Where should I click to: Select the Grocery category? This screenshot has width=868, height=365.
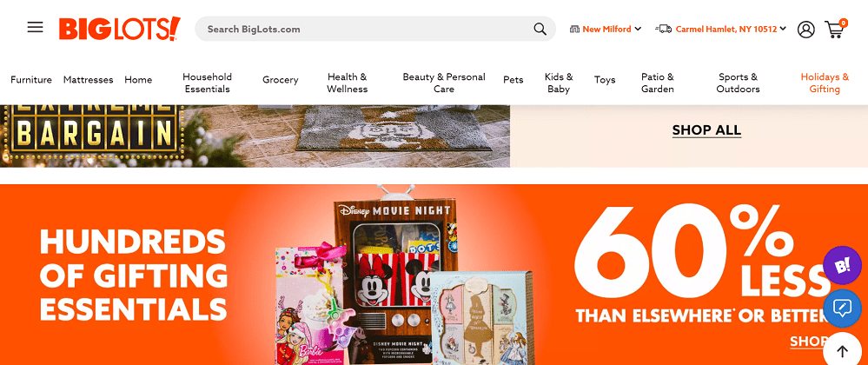(x=280, y=80)
